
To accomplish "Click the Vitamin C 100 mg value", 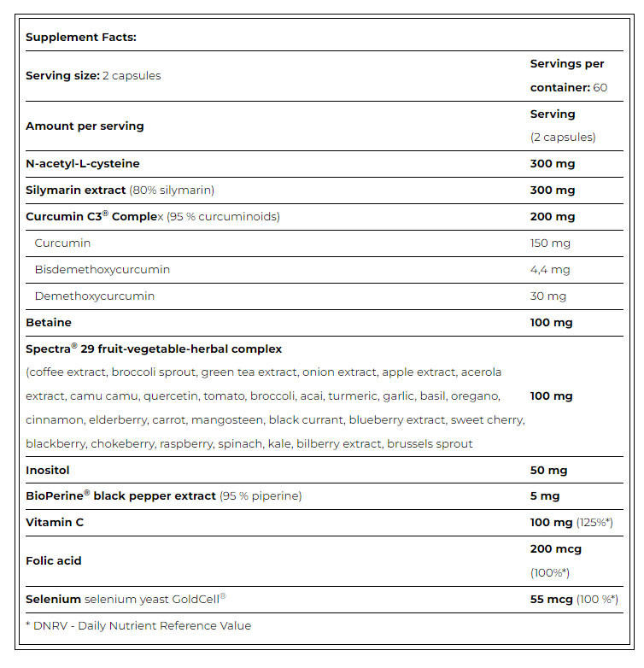I will (553, 521).
